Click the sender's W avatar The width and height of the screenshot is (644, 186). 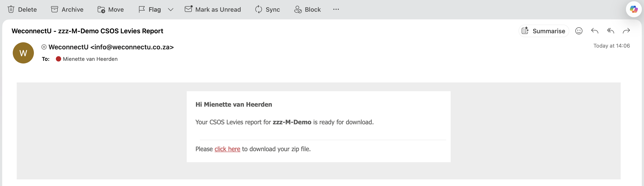pyautogui.click(x=23, y=53)
